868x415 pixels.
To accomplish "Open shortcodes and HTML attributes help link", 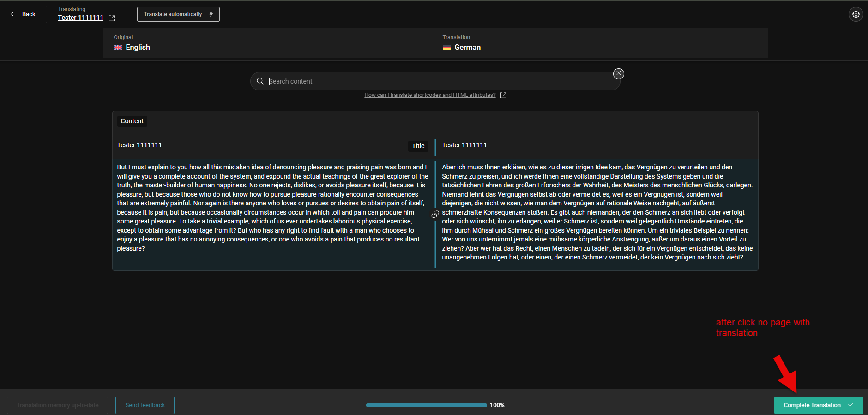I will coord(429,95).
